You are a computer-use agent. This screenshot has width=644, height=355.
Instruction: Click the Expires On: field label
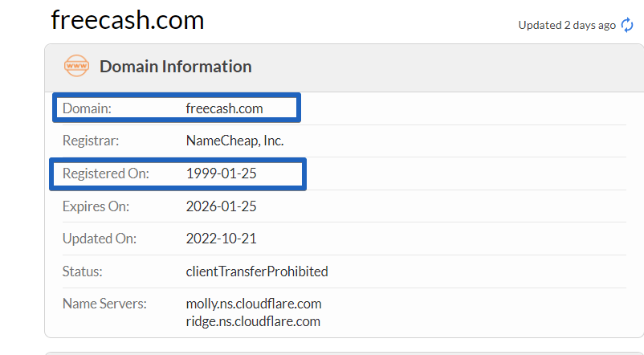point(96,206)
